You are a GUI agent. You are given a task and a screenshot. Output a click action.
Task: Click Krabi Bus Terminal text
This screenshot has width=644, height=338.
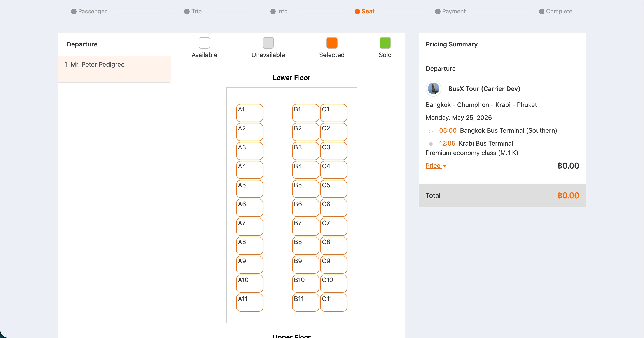tap(486, 144)
